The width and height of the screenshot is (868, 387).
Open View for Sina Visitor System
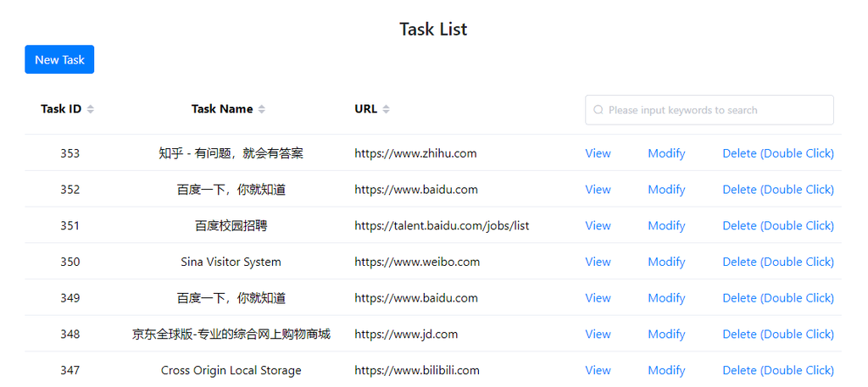click(598, 262)
